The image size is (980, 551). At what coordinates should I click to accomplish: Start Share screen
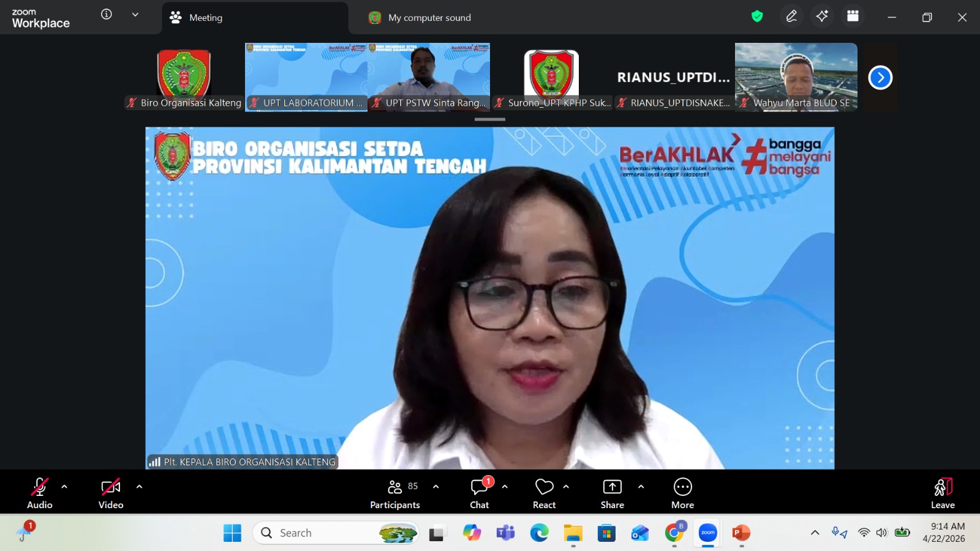click(612, 493)
